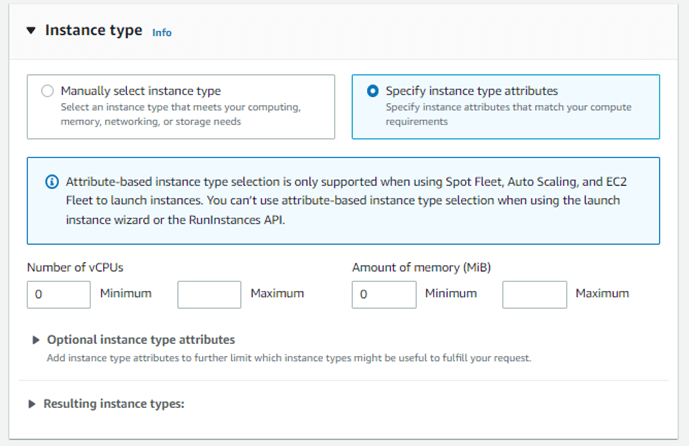Click the Number of vCPUs label
The image size is (689, 446).
(75, 267)
